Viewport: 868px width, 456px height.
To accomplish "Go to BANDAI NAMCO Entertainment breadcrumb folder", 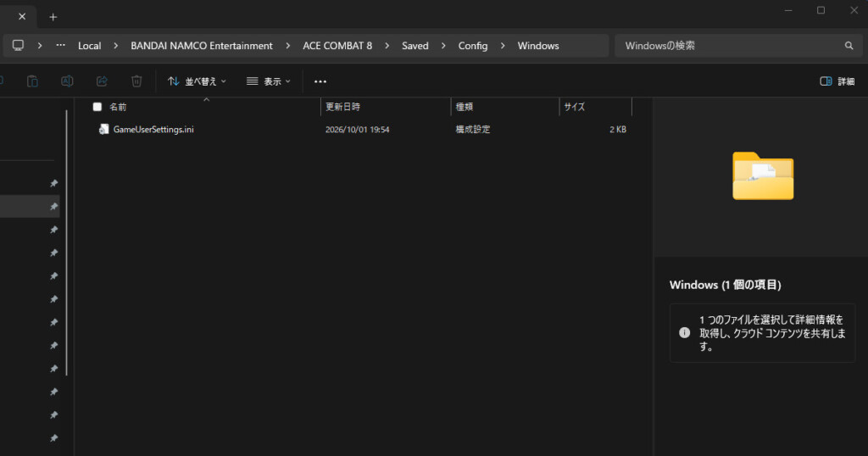I will (202, 46).
